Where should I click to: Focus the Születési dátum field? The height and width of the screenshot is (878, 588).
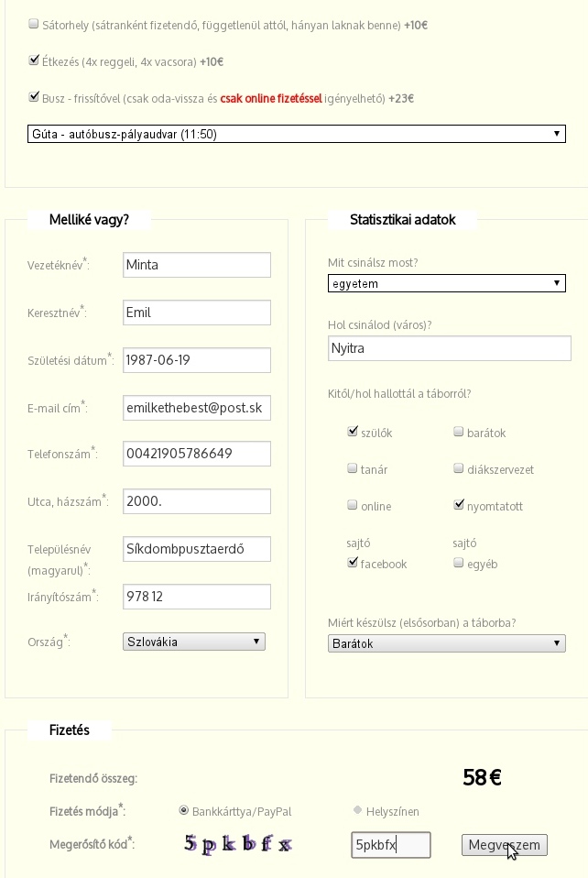[197, 360]
